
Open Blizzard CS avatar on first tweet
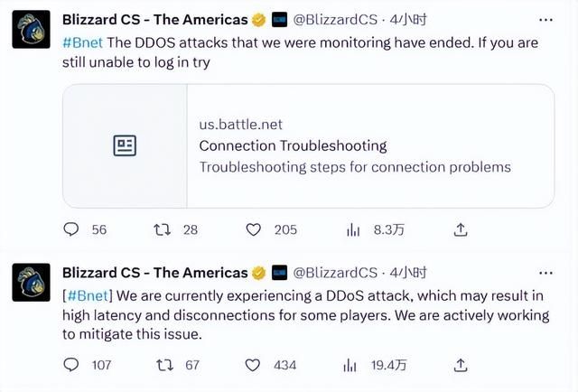click(31, 30)
